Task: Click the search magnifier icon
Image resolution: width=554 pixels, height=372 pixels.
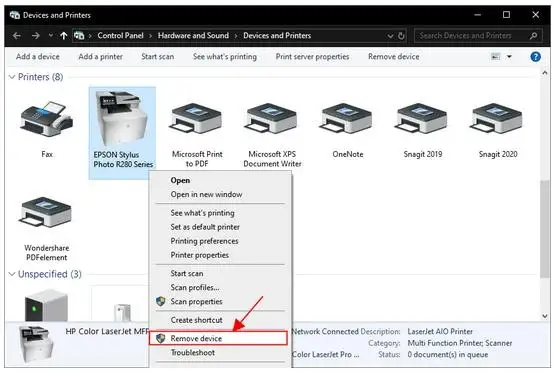Action: click(x=534, y=36)
